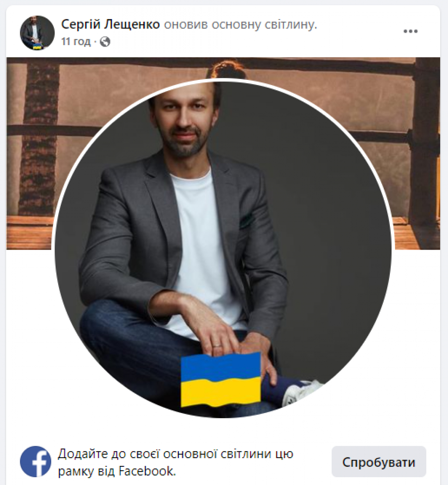This screenshot has height=485, width=448.
Task: Click the globe public audience icon
Action: (105, 41)
